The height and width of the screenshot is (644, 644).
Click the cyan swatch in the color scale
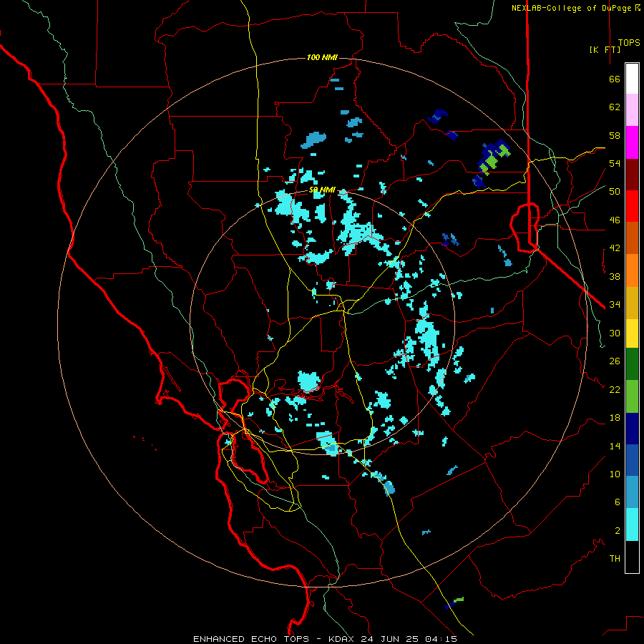[x=632, y=525]
